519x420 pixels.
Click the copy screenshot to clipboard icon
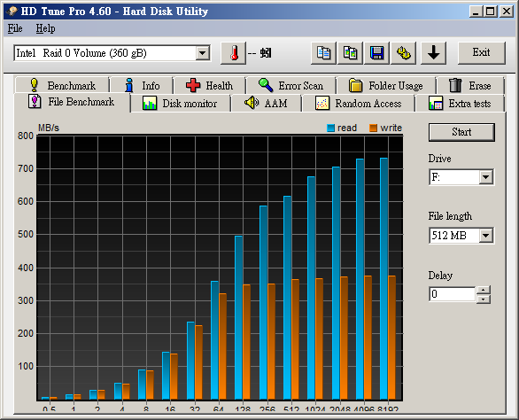350,53
